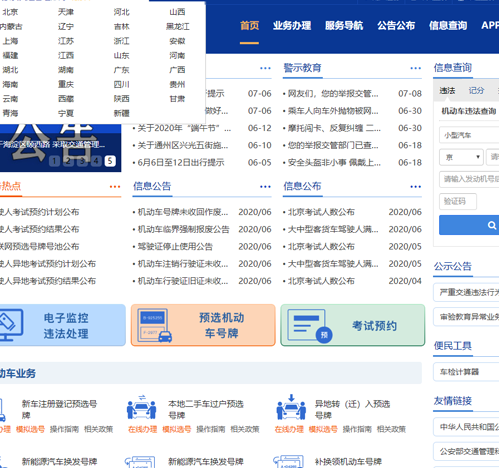Click 在线办理 under 本地二手车过户预选号牌
499x468 pixels.
142,429
